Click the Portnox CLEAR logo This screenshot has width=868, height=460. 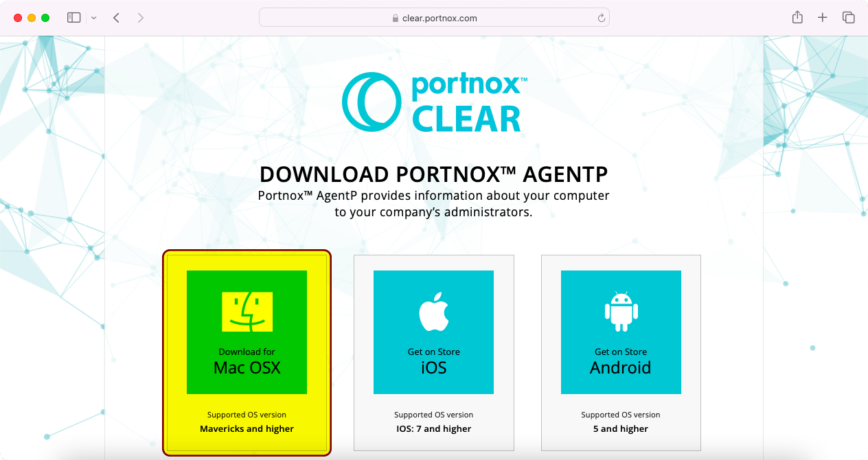pyautogui.click(x=434, y=102)
